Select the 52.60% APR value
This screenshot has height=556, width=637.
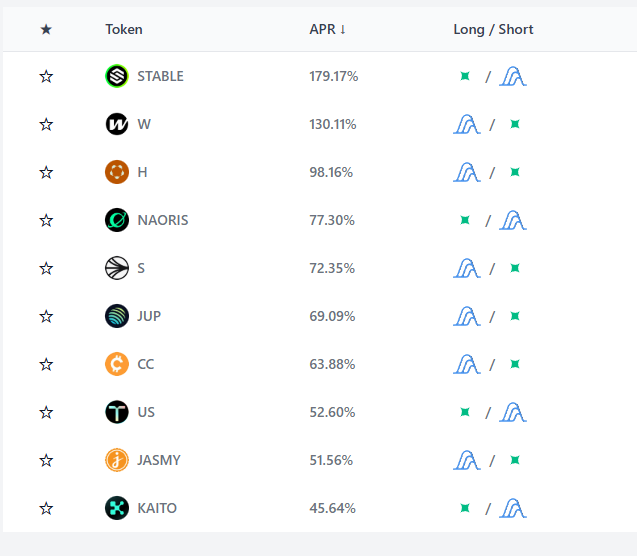tap(332, 412)
